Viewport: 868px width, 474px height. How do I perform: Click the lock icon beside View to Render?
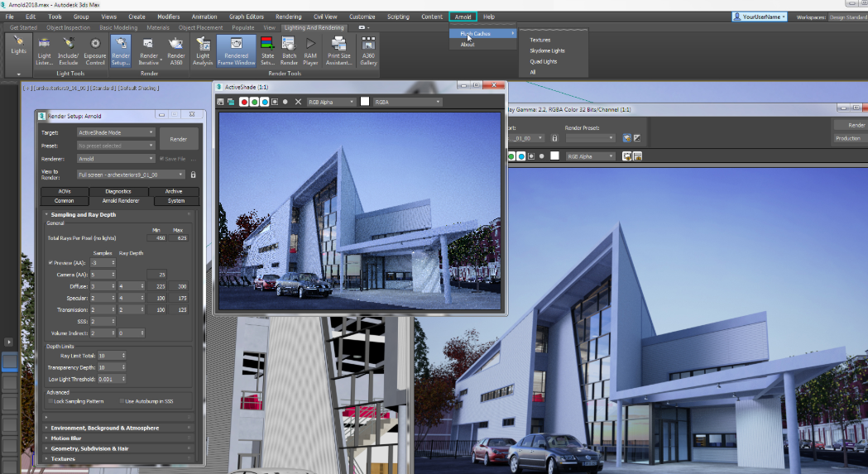193,175
